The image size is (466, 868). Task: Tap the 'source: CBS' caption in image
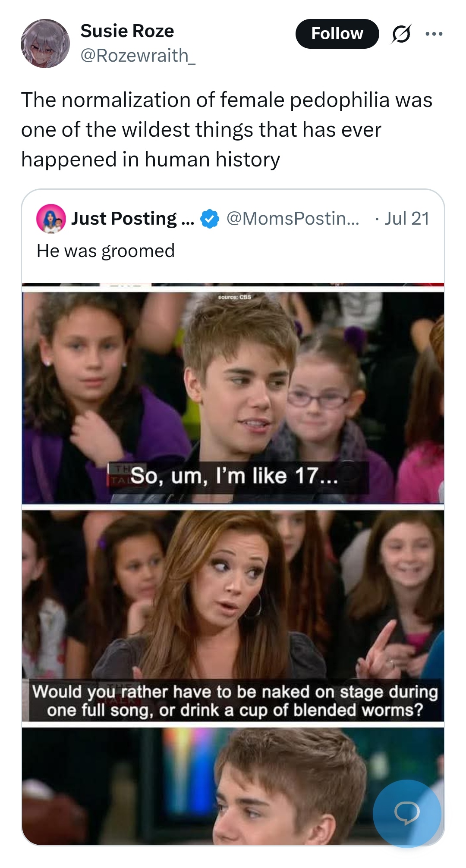pos(234,297)
